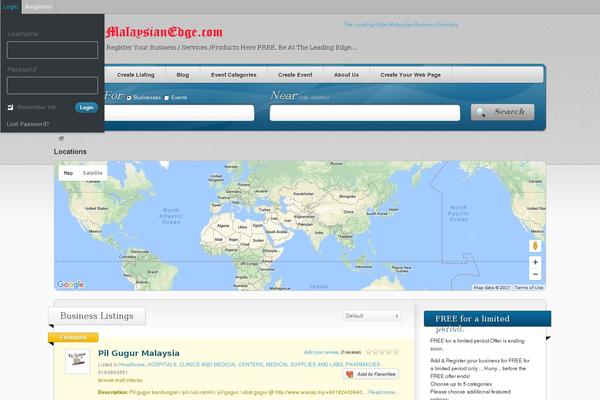The image size is (600, 400).
Task: Zoom out on the map
Action: pos(535,274)
